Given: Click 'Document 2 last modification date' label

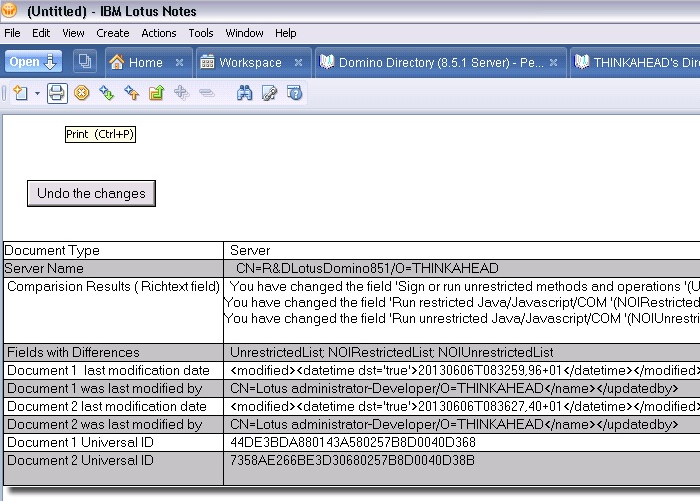Looking at the screenshot, I should click(x=107, y=406).
